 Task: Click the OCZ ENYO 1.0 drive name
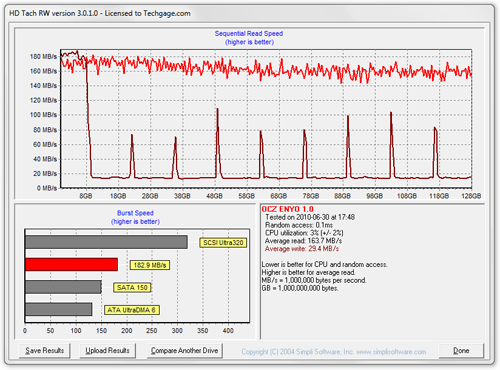coord(287,209)
